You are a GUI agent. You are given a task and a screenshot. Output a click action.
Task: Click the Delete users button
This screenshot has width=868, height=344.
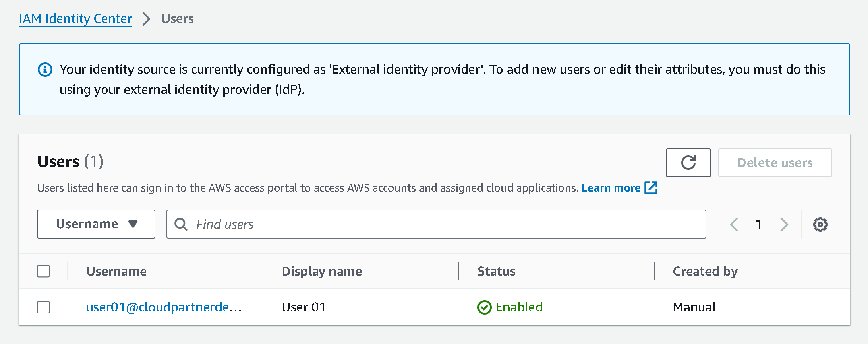775,163
